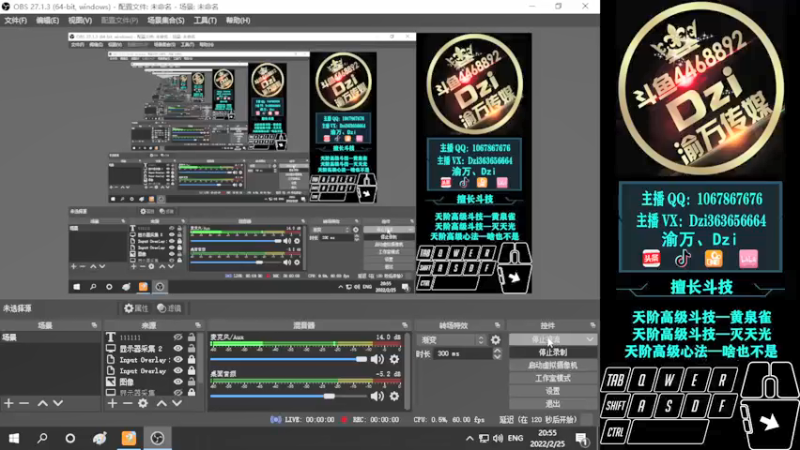
Task: Add a new source with the 来源 panel plus
Action: (x=112, y=403)
